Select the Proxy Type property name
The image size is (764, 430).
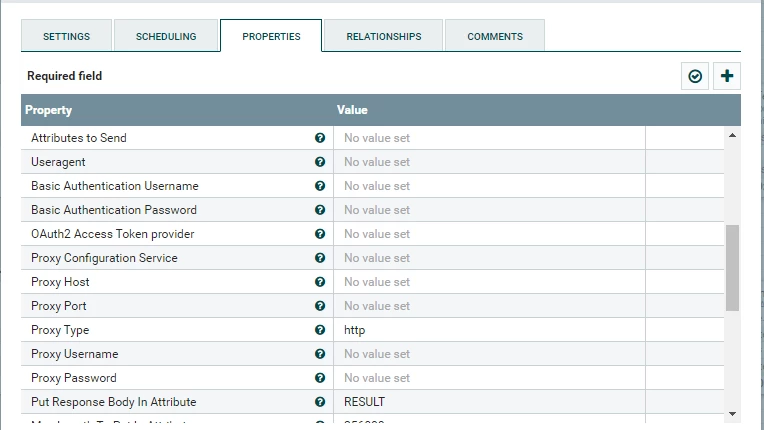[60, 330]
